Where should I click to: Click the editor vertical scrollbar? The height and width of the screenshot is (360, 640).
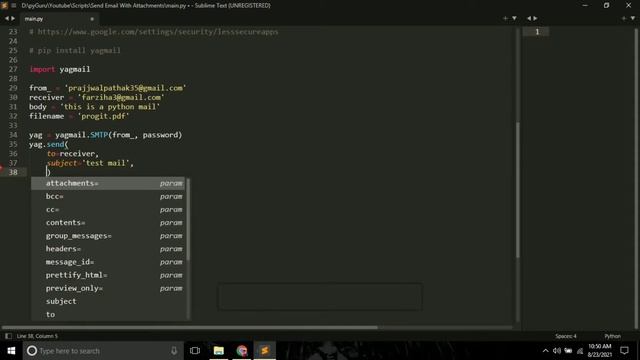[518, 190]
